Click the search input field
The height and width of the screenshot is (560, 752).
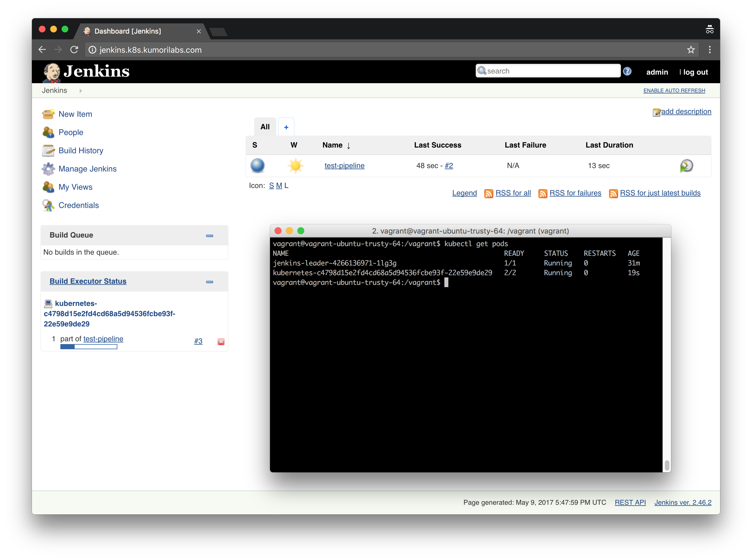tap(546, 71)
